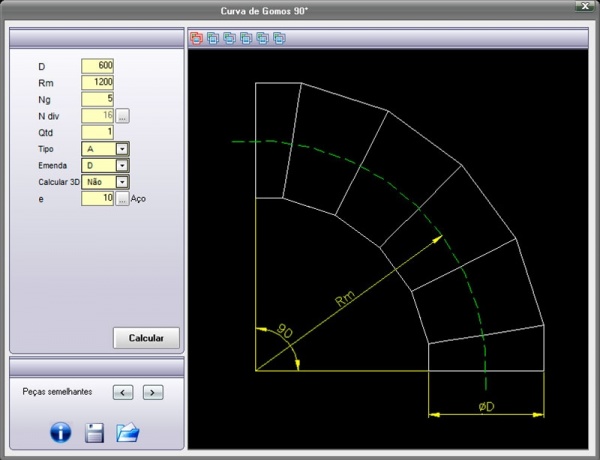The width and height of the screenshot is (600, 460).
Task: Open material ellipsis button beside Aço
Action: point(123,199)
